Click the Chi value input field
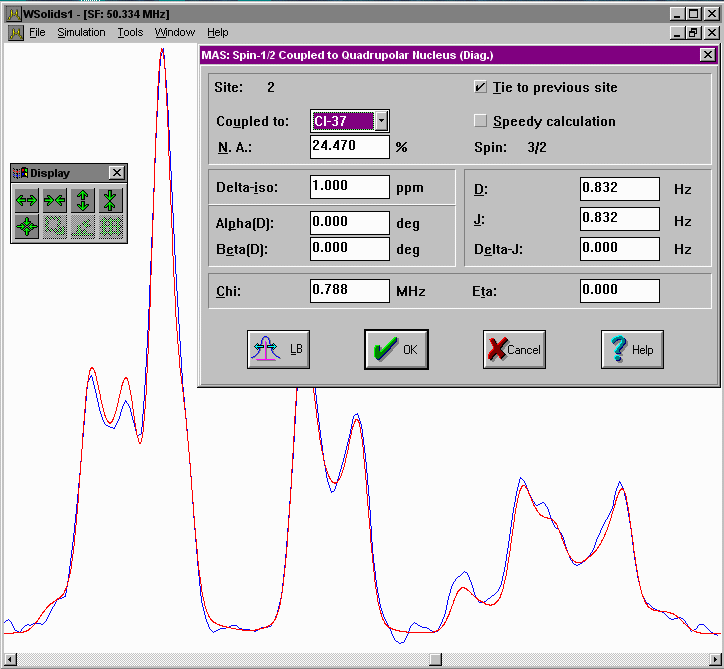The image size is (724, 669). pos(350,291)
